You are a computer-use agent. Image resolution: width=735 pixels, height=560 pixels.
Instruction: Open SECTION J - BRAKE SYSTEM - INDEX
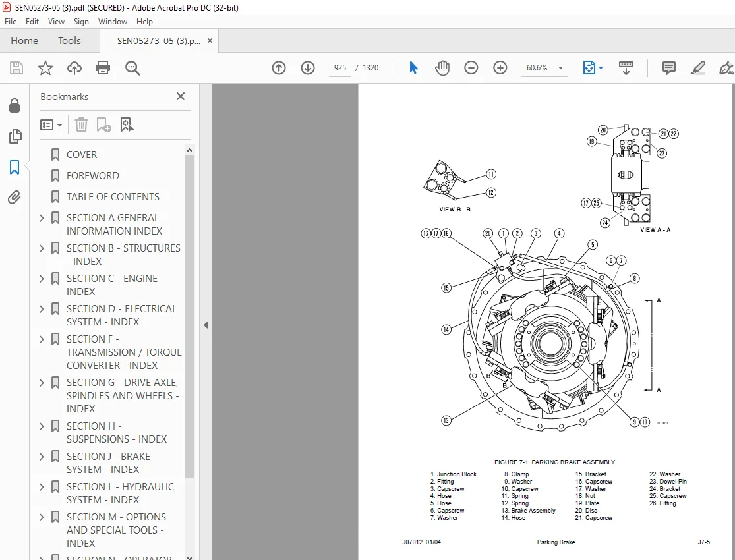coord(108,463)
